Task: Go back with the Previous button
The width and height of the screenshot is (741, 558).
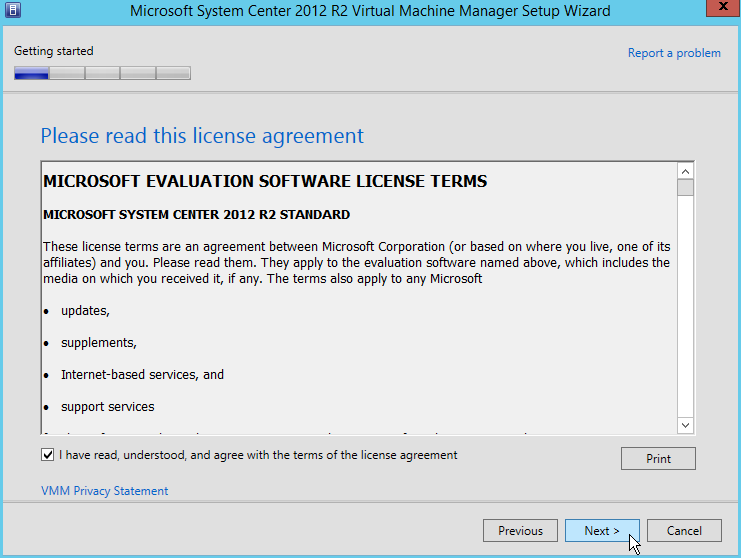Action: (520, 531)
